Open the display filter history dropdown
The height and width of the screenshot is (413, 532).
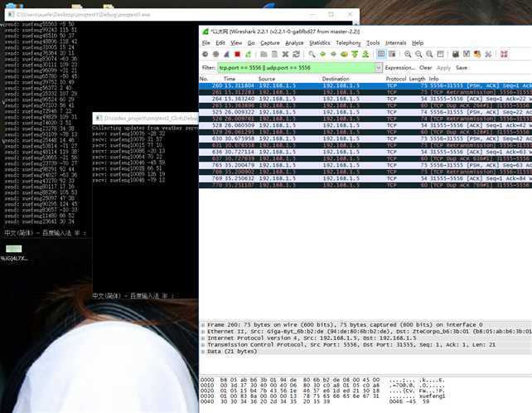[x=379, y=68]
